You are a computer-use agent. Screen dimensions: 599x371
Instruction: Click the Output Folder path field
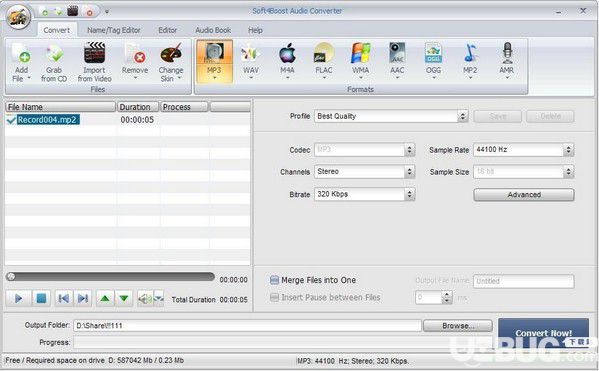247,326
